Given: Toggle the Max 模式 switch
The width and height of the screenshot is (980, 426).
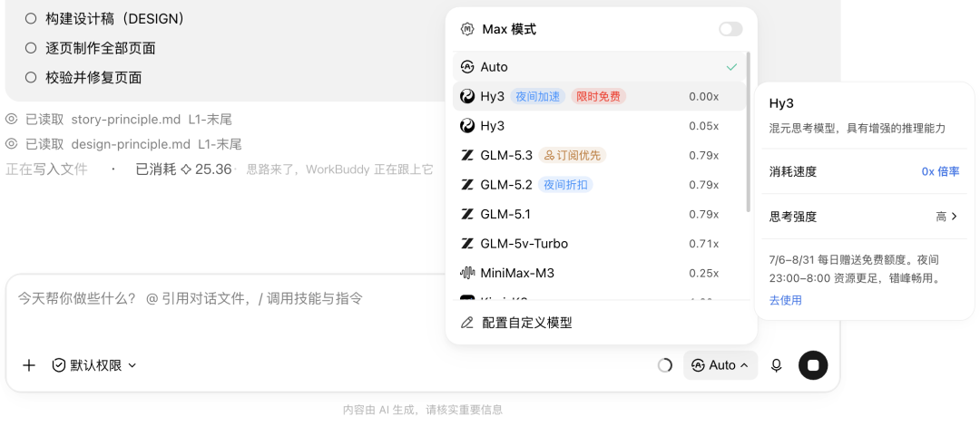Looking at the screenshot, I should pos(730,29).
